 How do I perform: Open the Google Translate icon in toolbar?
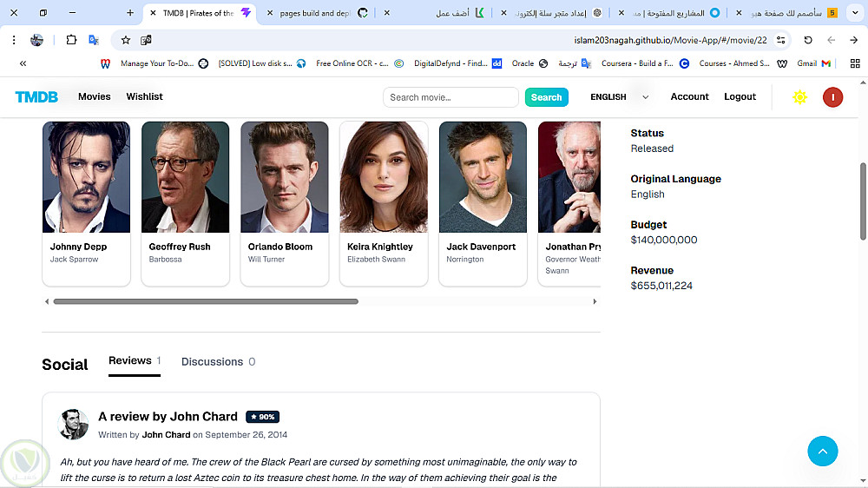[x=94, y=40]
